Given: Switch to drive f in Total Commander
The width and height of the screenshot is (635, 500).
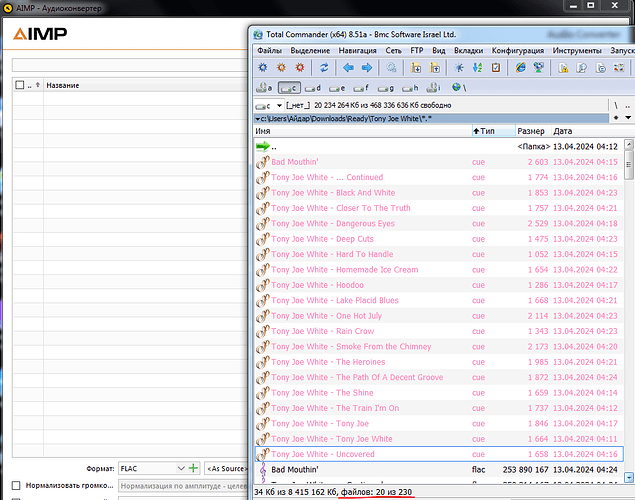Looking at the screenshot, I should click(x=361, y=87).
